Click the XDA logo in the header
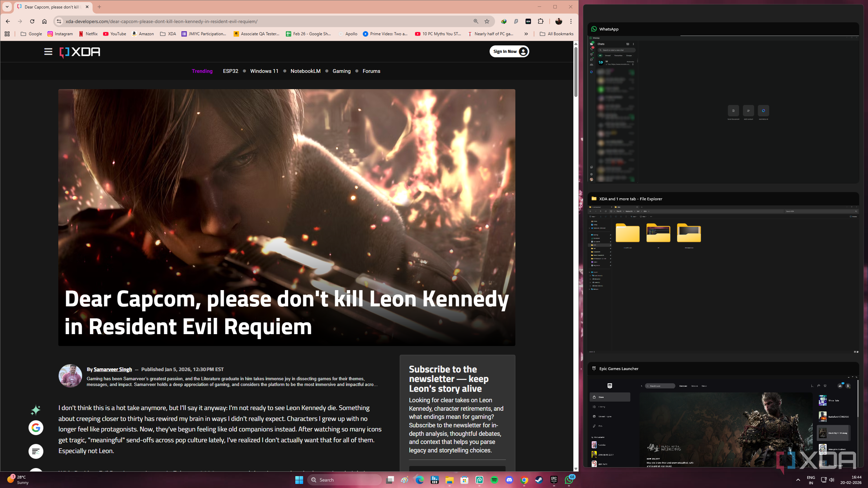868x488 pixels. coord(80,52)
